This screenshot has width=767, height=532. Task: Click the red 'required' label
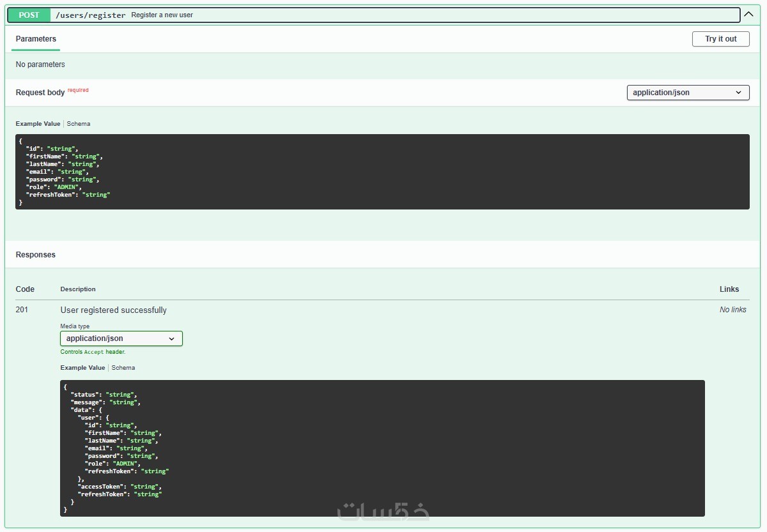point(78,90)
